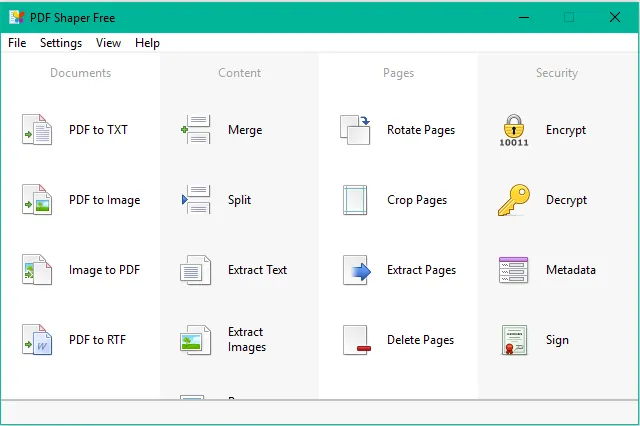Choose the PDF to Image label
640x426 pixels.
(104, 200)
